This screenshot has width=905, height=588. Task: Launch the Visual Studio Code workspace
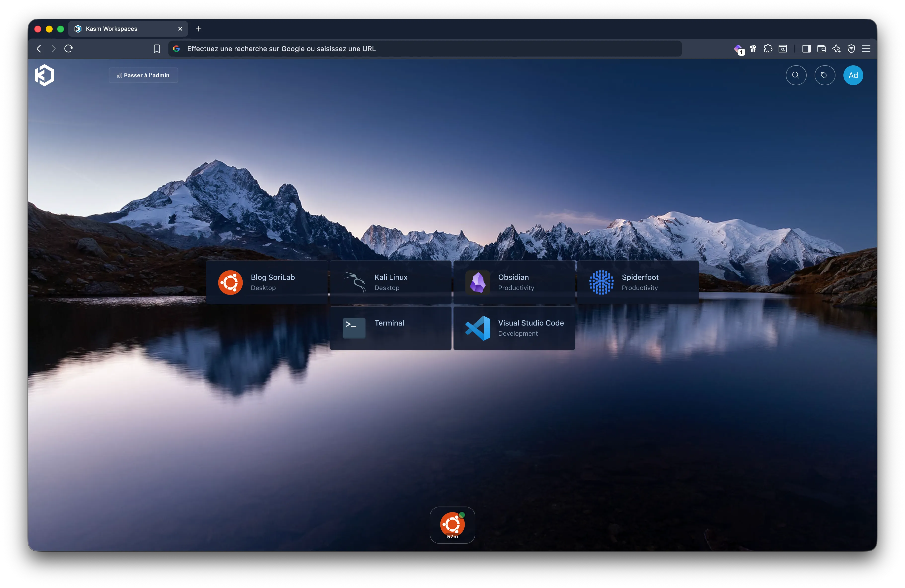pyautogui.click(x=514, y=328)
